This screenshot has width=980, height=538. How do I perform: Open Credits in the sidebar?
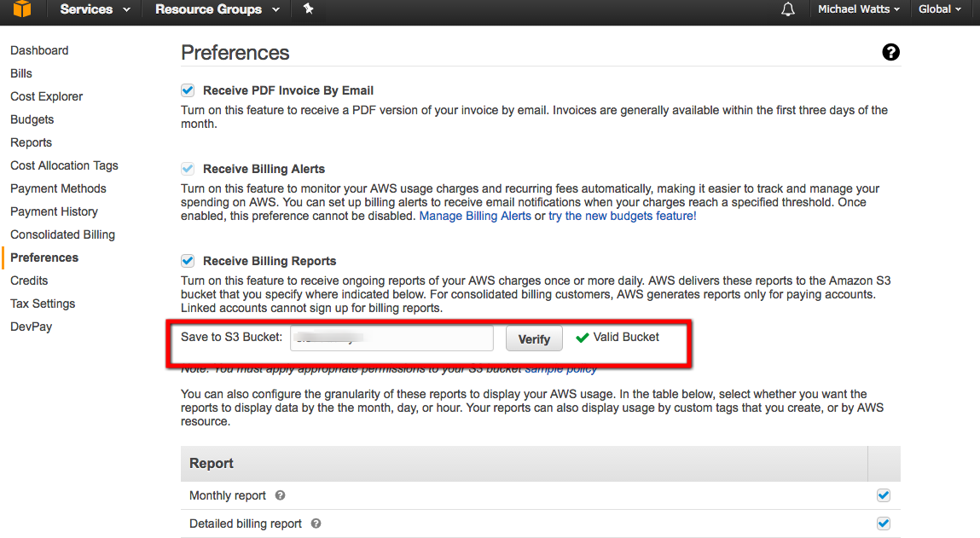29,281
